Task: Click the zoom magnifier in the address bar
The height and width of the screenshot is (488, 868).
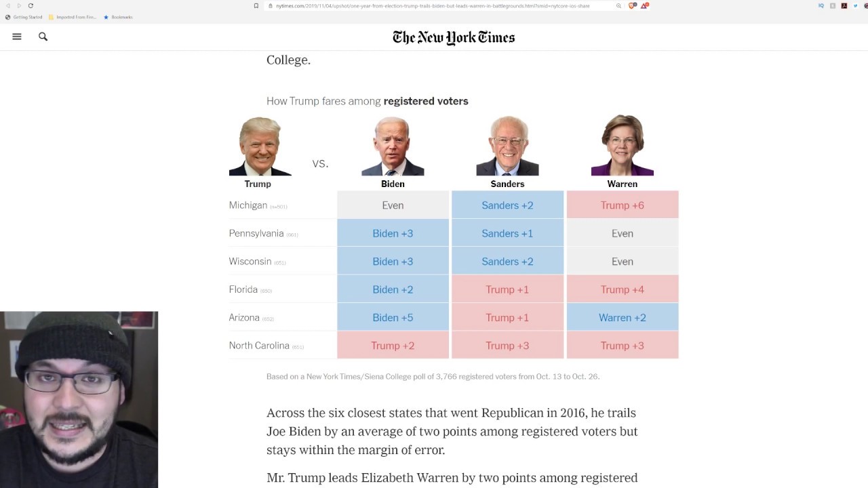Action: (x=618, y=5)
